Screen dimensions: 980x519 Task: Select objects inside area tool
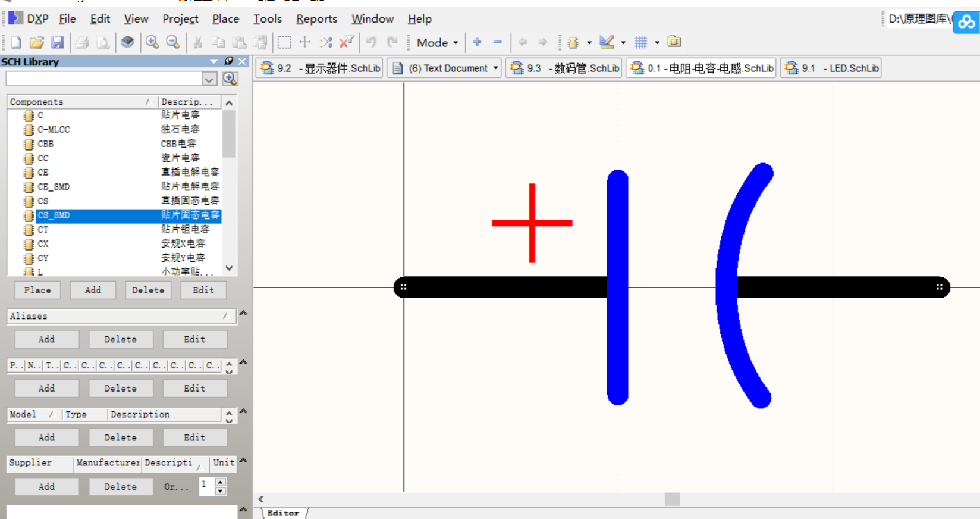point(284,42)
